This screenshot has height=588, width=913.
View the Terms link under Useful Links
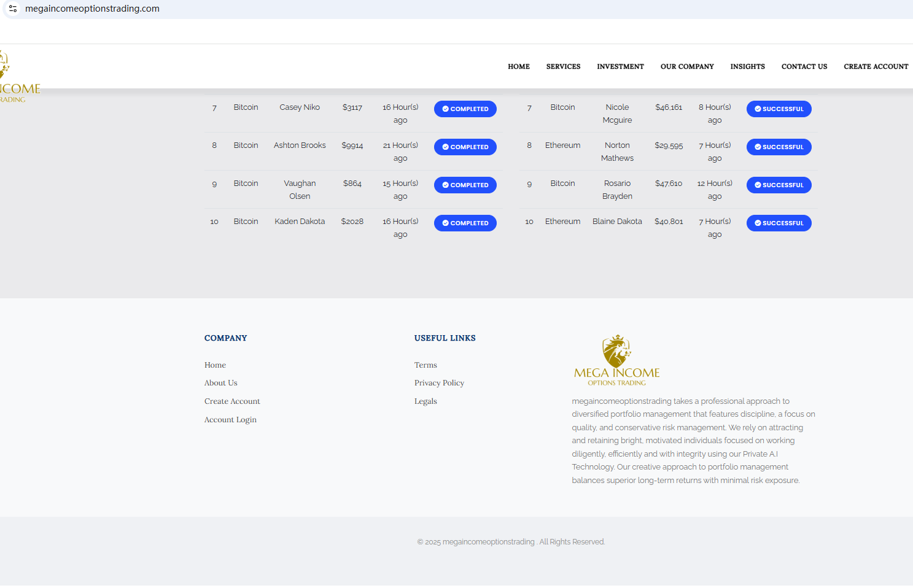pos(425,365)
